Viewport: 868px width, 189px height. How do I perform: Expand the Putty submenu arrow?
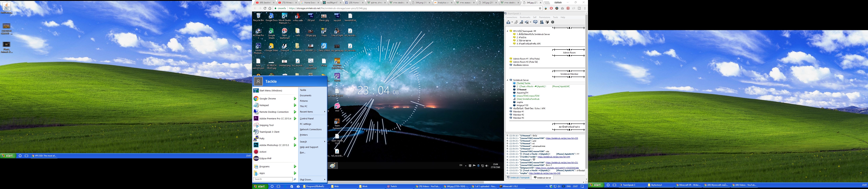click(295, 138)
